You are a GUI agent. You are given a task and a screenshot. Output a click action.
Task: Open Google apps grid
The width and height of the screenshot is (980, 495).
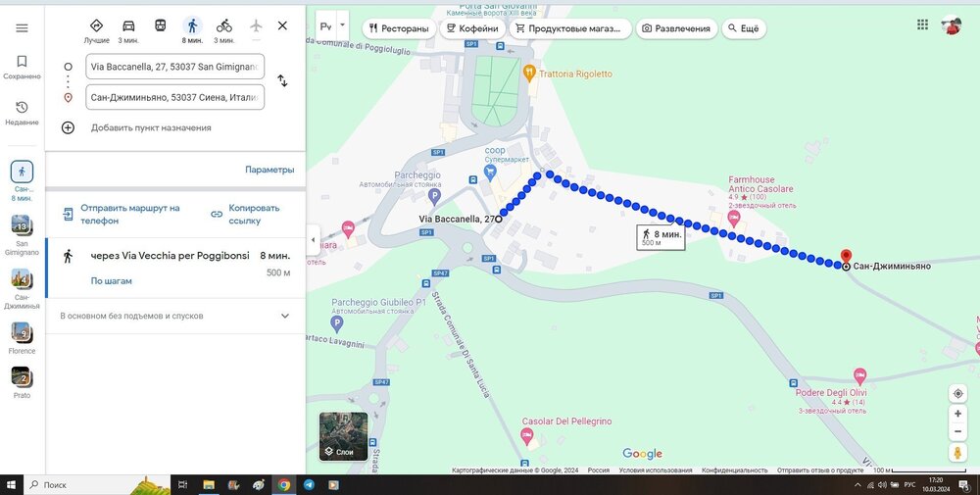pyautogui.click(x=922, y=25)
